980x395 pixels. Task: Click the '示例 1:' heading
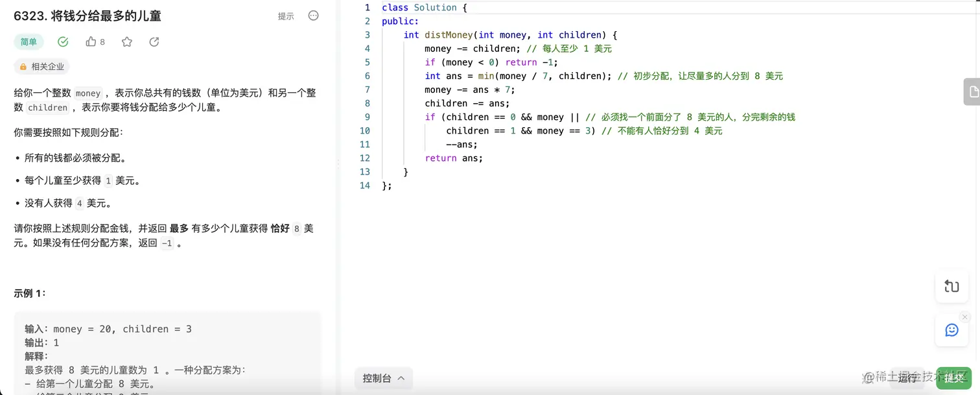(x=30, y=293)
